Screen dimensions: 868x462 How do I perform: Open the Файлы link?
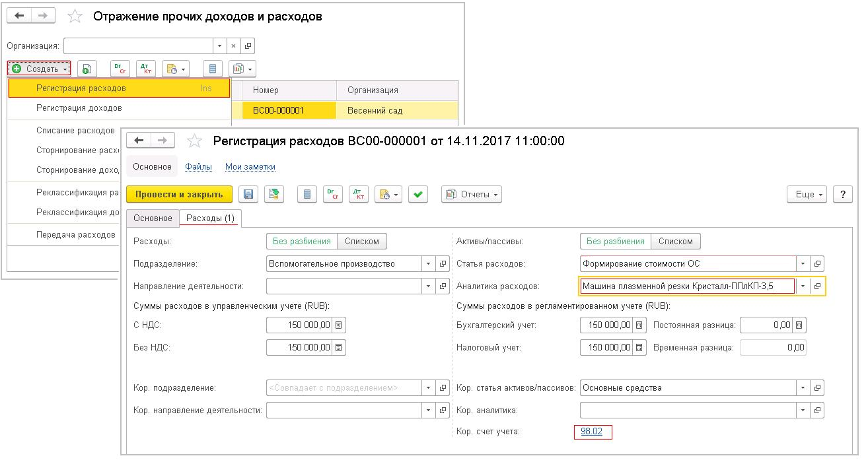198,167
